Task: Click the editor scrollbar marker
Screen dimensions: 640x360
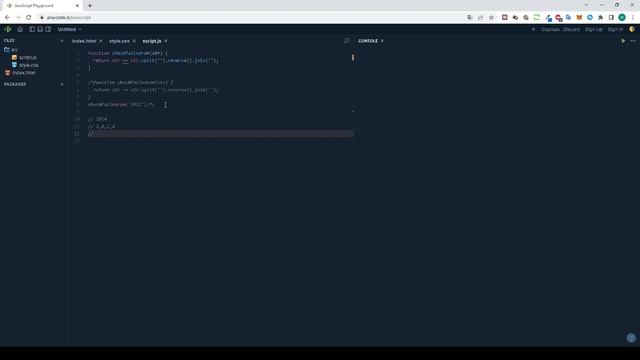Action: [x=353, y=58]
